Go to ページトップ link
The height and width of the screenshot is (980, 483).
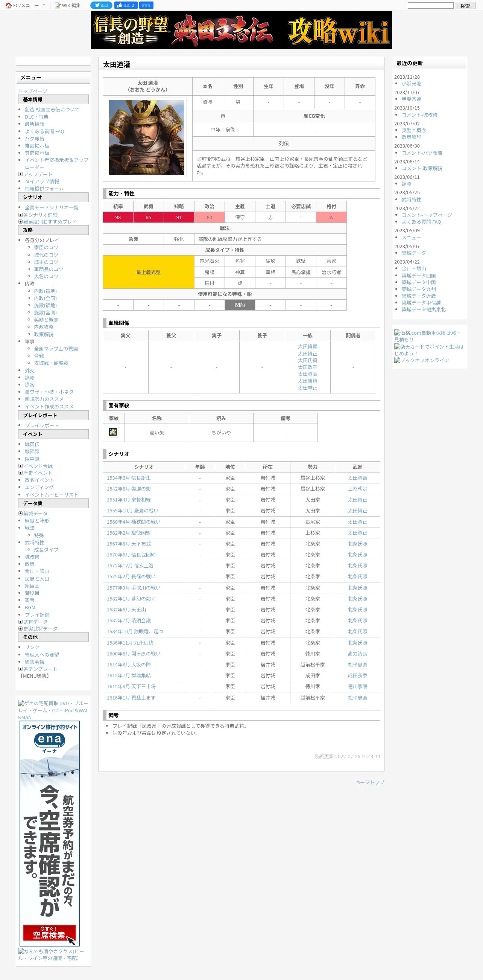click(x=370, y=782)
